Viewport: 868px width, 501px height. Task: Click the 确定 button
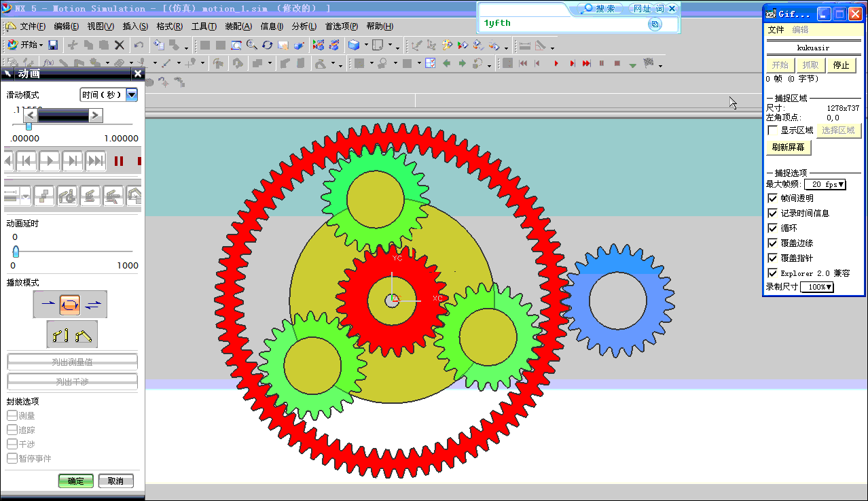coord(76,481)
